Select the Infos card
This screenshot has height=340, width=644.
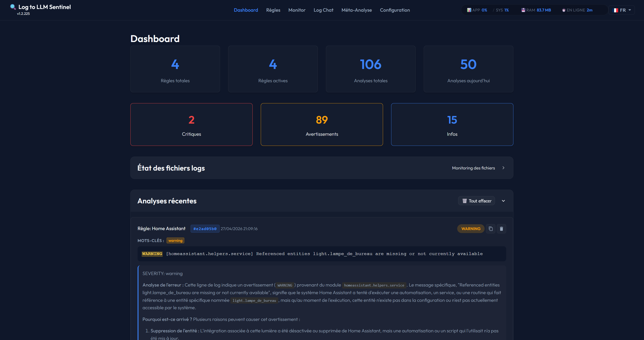(452, 124)
